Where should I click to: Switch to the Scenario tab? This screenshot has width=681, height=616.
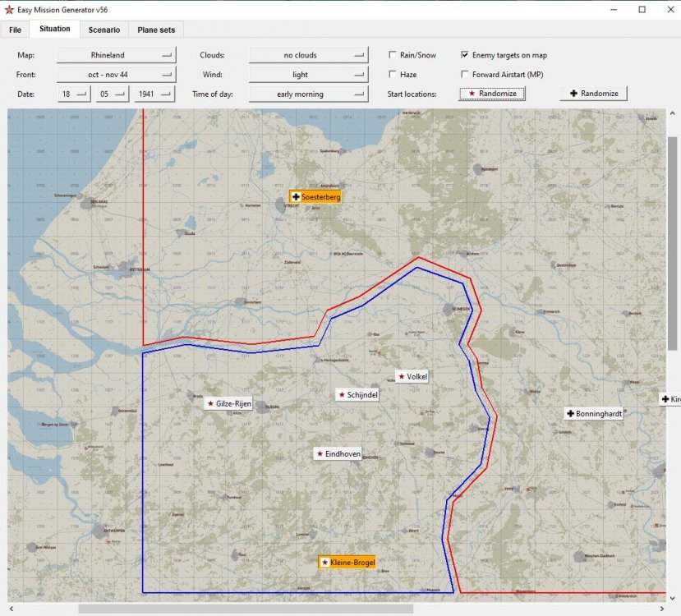coord(104,30)
